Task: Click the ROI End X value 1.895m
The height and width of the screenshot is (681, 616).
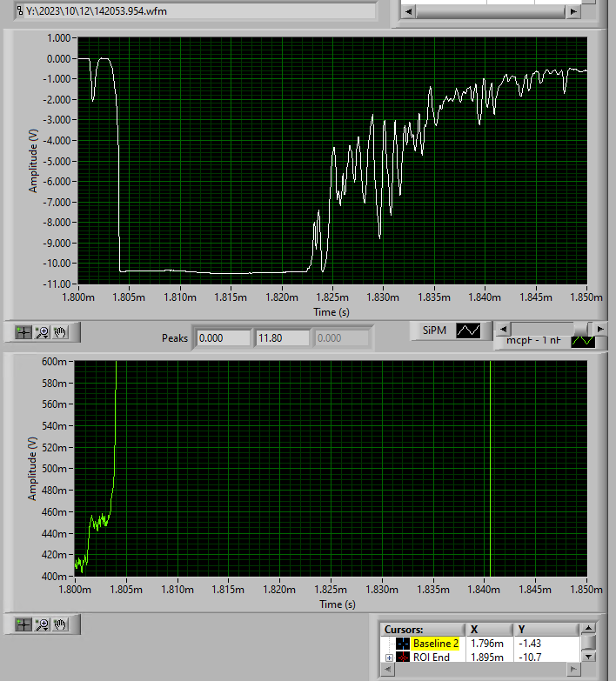Action: point(487,658)
